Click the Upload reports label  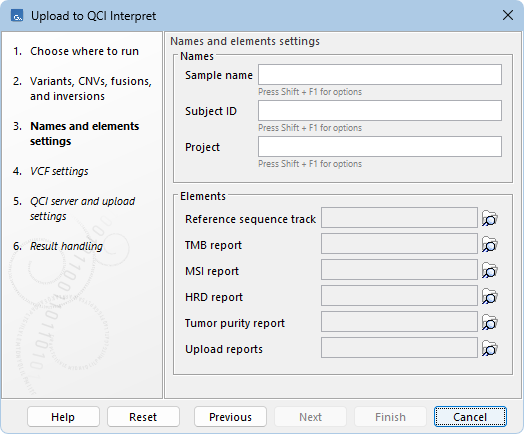224,349
